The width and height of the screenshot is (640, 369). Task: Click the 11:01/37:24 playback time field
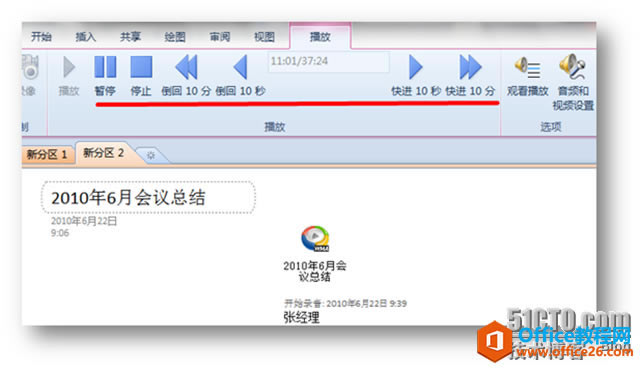coord(329,62)
